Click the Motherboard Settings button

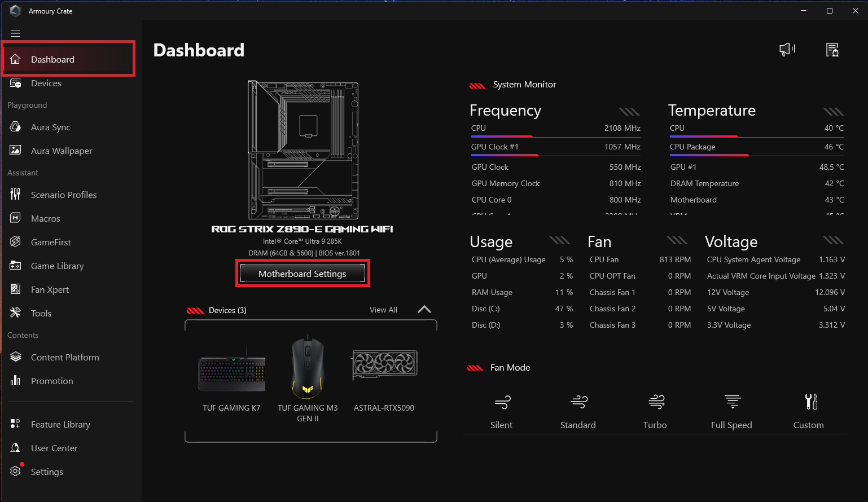303,274
